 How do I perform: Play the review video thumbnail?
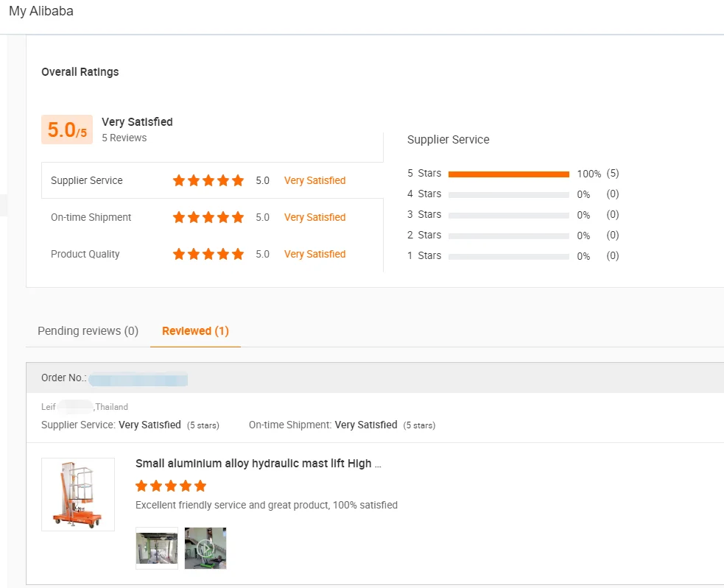click(205, 548)
